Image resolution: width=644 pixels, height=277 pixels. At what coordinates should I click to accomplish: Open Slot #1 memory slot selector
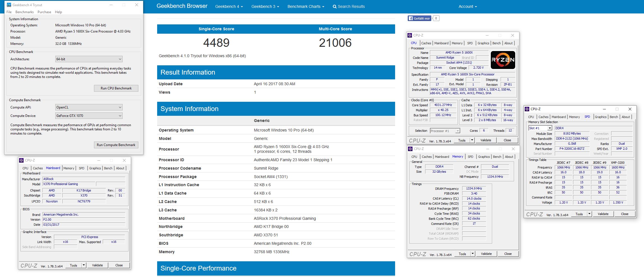pyautogui.click(x=540, y=128)
